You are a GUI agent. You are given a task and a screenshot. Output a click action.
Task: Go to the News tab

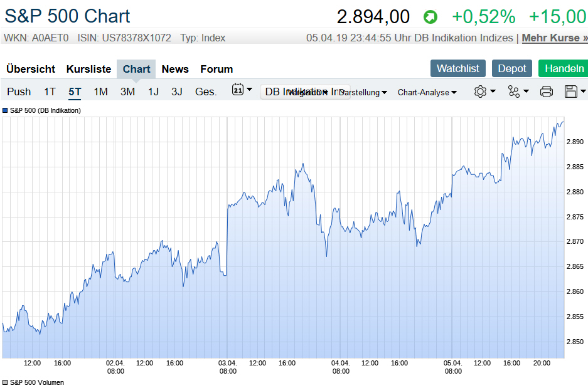[x=175, y=70]
